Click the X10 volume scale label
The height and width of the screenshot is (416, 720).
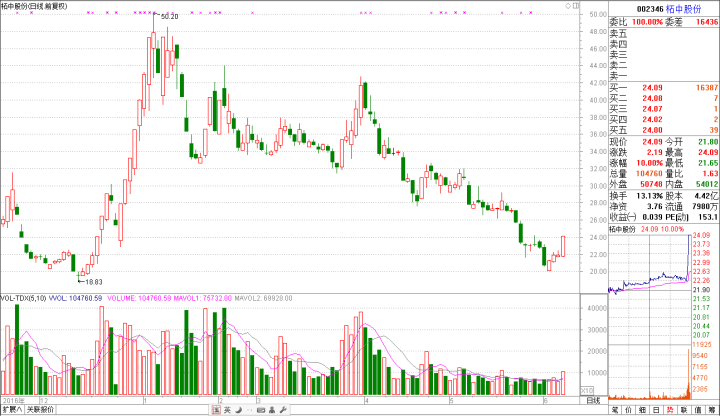tap(587, 390)
